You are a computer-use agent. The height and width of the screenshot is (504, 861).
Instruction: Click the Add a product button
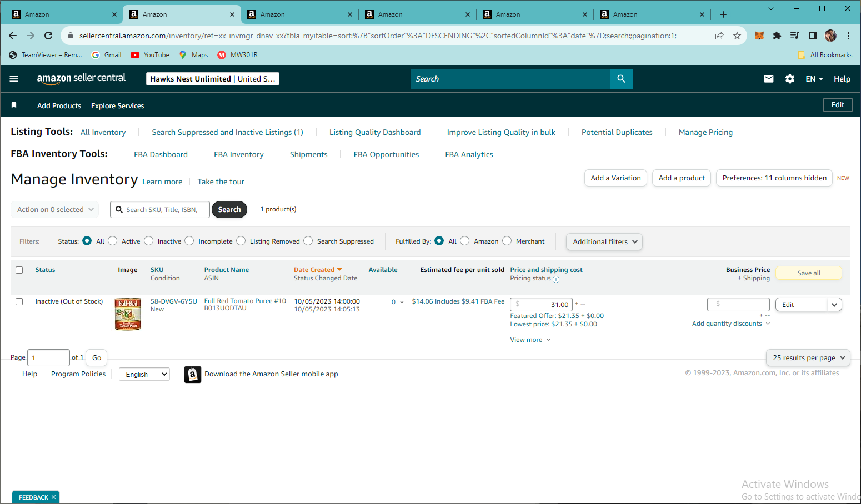click(x=682, y=178)
